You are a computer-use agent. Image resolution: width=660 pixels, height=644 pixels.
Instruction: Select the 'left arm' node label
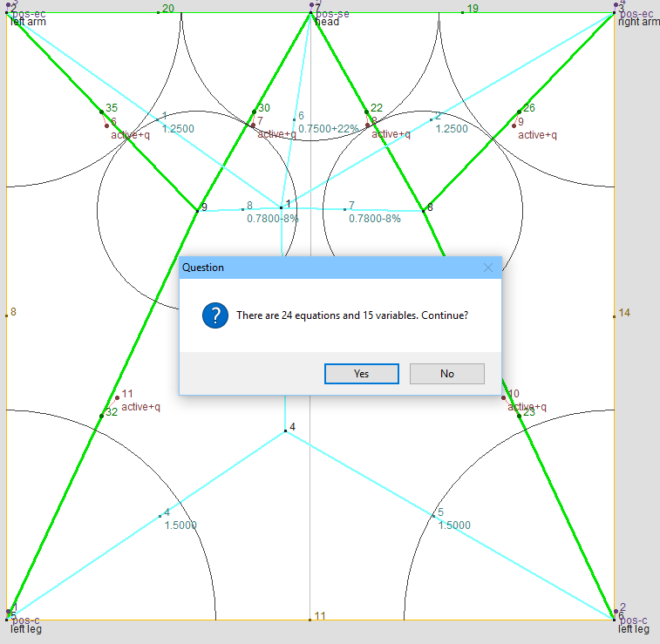coord(28,22)
